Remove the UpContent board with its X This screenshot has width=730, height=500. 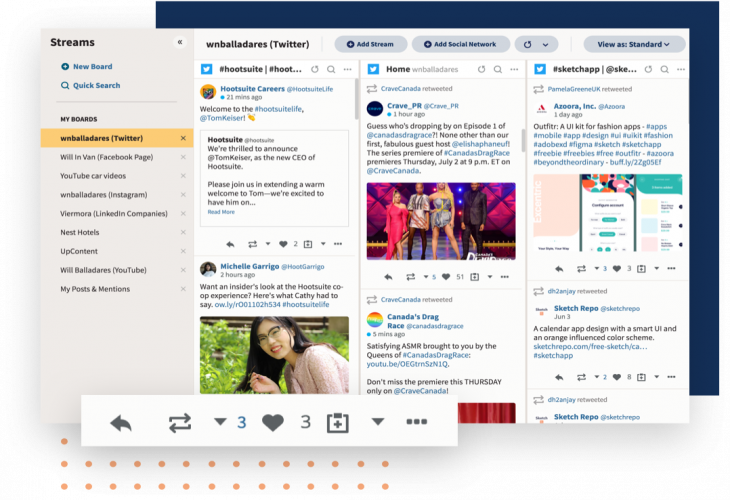click(183, 251)
